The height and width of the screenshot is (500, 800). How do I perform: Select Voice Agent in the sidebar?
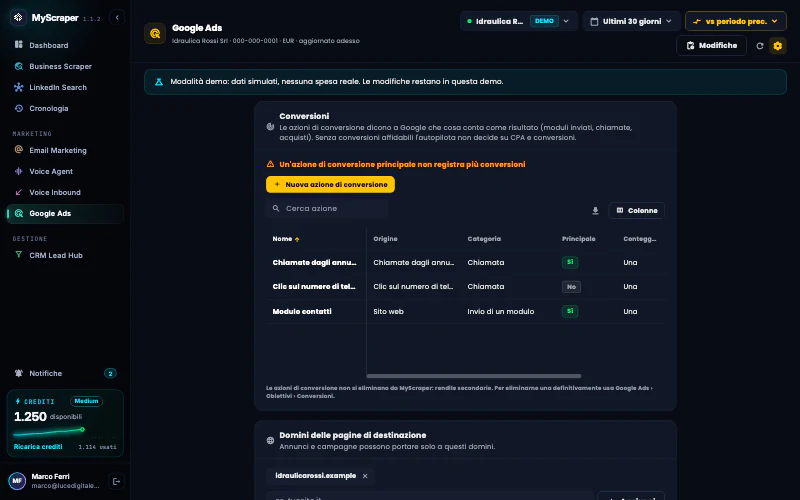pos(65,171)
